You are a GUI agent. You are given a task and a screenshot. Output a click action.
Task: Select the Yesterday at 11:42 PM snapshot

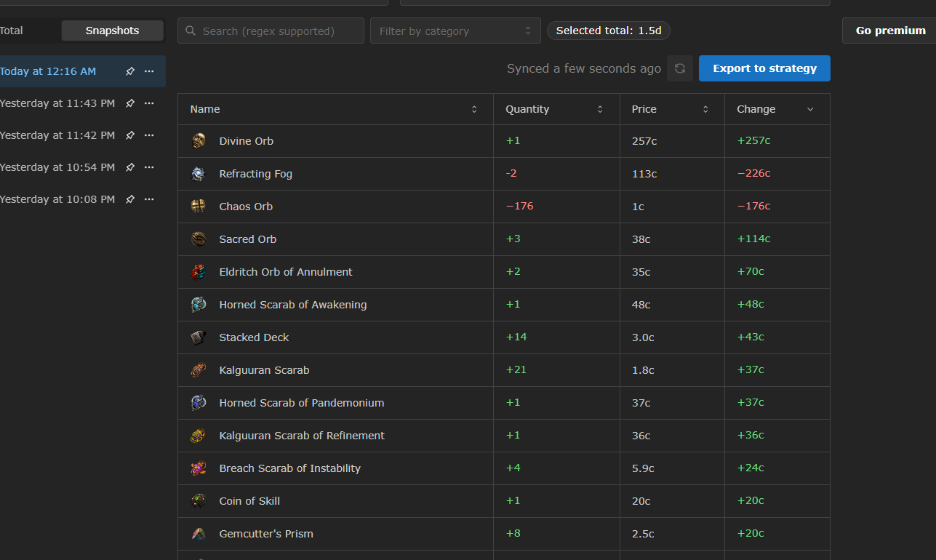tap(57, 135)
